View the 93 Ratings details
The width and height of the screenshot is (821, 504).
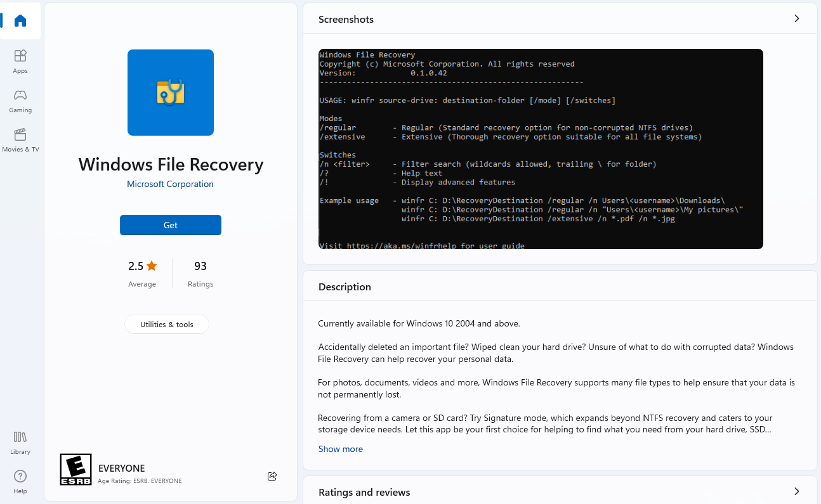200,273
